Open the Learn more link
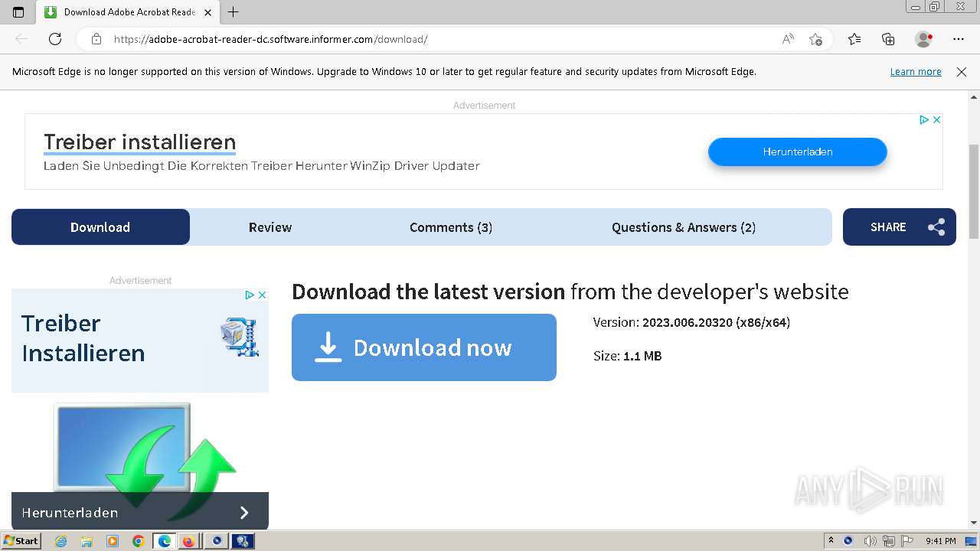Screen dimensions: 980x551 pos(916,72)
